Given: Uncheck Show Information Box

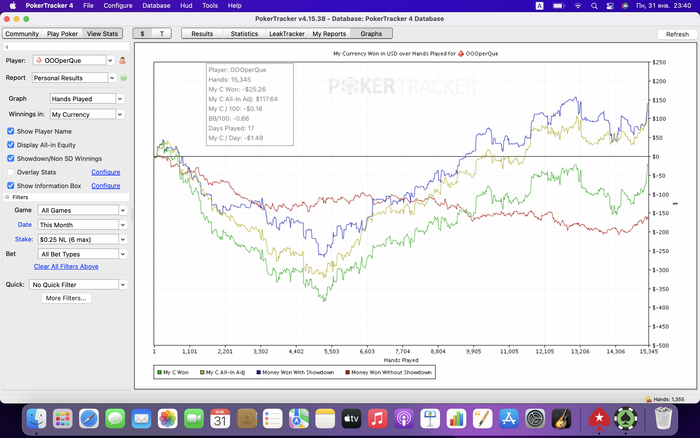Looking at the screenshot, I should point(10,185).
